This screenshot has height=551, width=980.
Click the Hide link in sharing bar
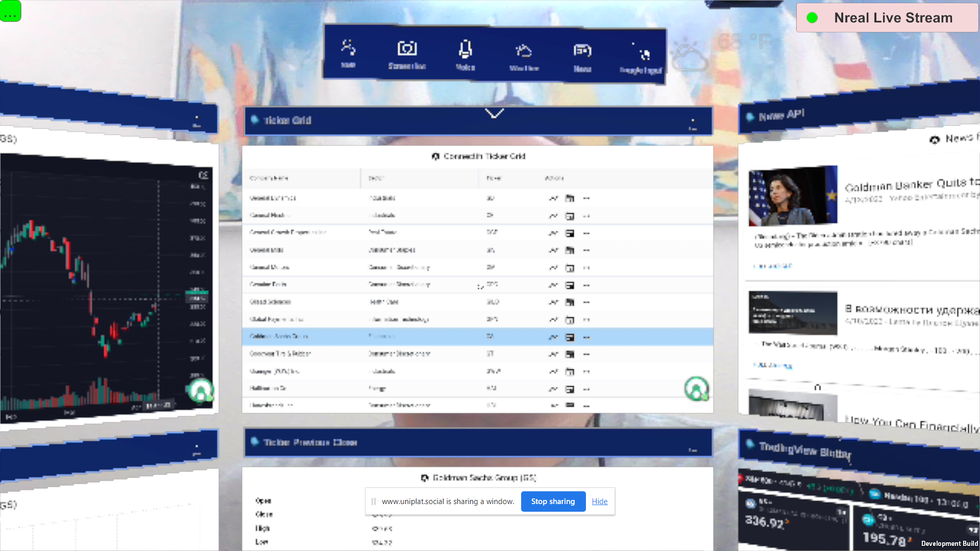(599, 502)
